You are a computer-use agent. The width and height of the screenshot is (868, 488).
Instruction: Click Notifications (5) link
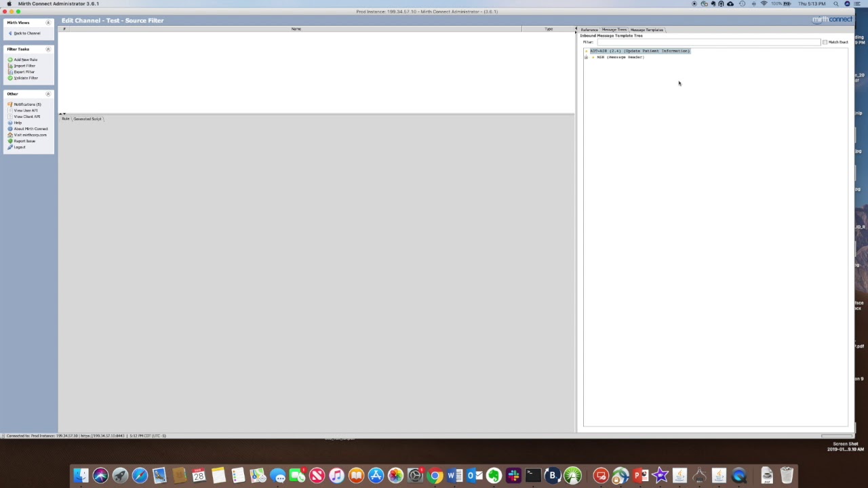(27, 104)
